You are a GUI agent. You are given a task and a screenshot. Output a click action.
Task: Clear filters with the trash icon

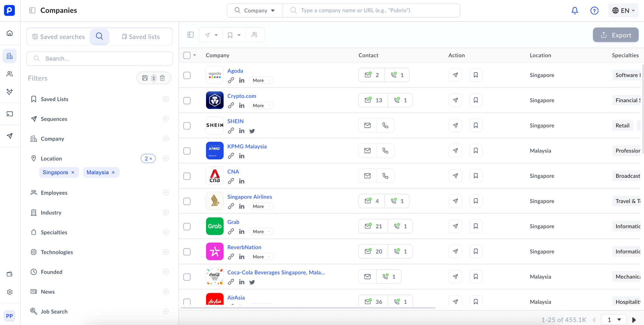(162, 78)
